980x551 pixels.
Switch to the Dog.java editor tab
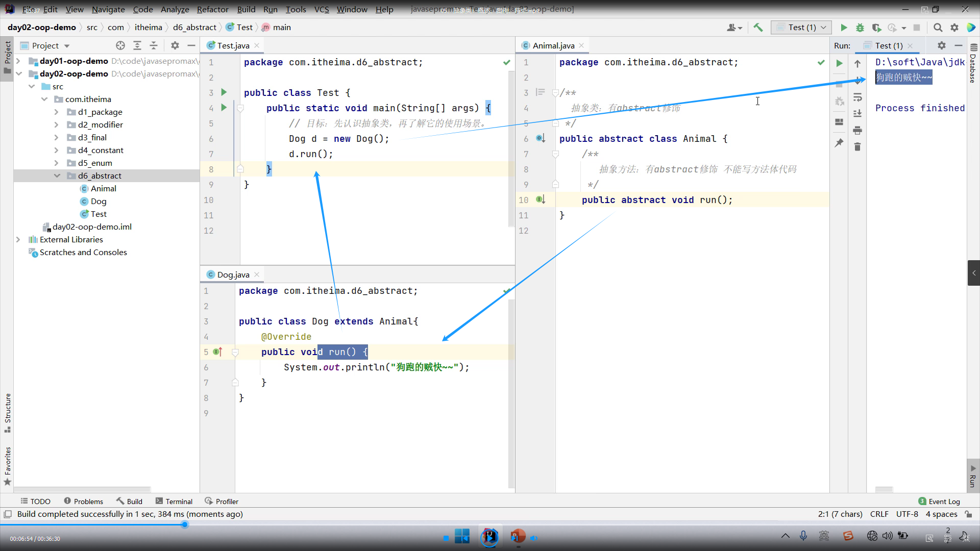point(233,274)
